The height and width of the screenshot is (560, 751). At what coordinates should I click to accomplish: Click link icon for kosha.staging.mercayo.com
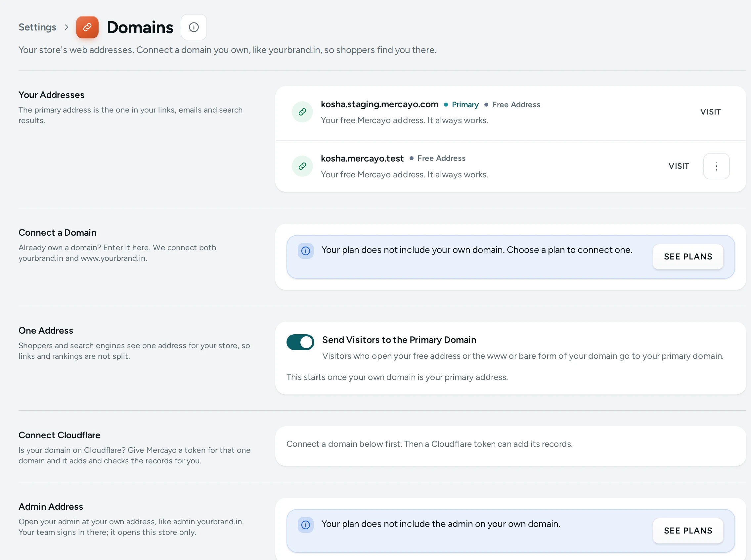coord(302,112)
